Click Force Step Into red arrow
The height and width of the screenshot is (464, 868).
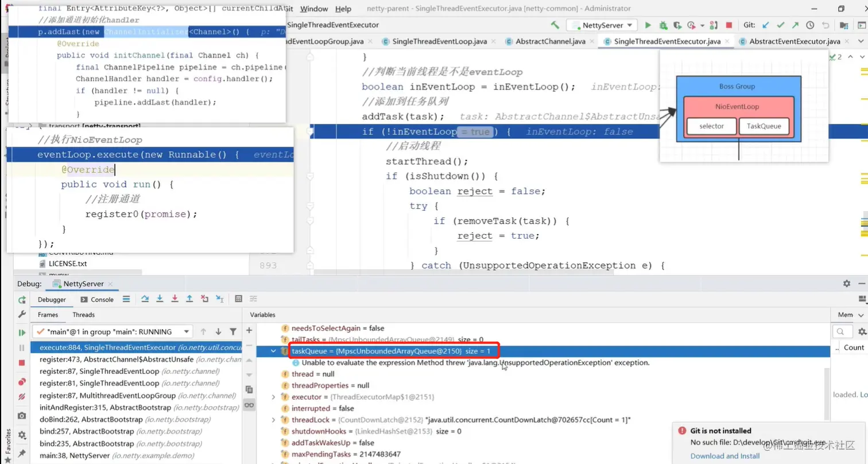(175, 299)
